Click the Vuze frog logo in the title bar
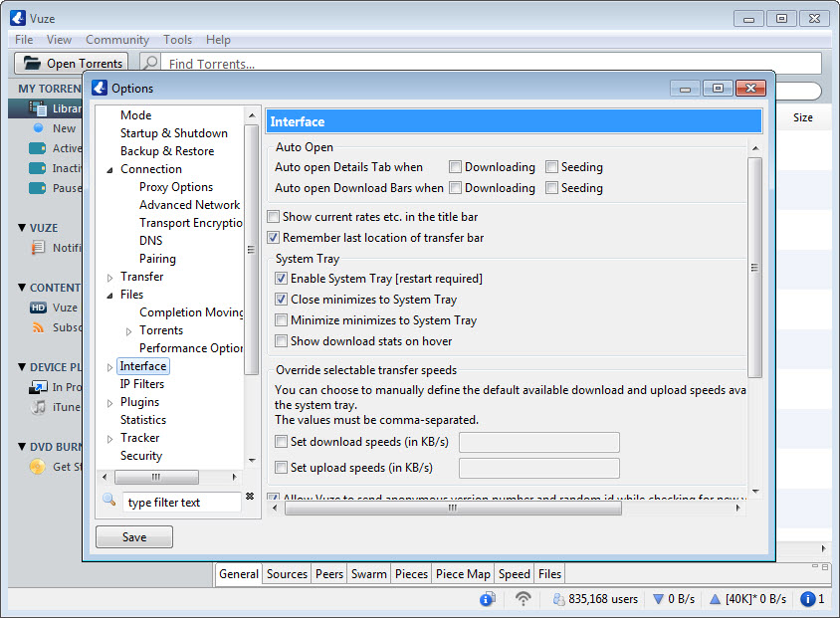Screen dimensions: 840x618 (18, 18)
